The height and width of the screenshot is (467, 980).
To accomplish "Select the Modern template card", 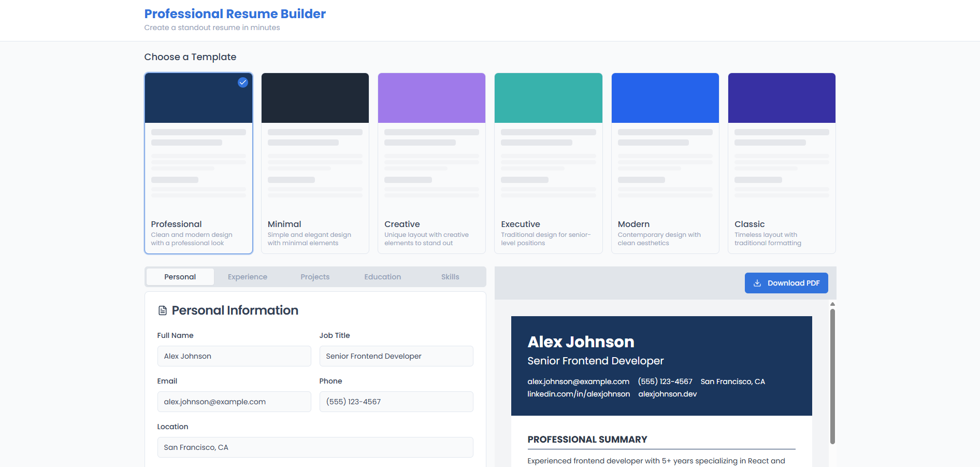I will [x=665, y=163].
